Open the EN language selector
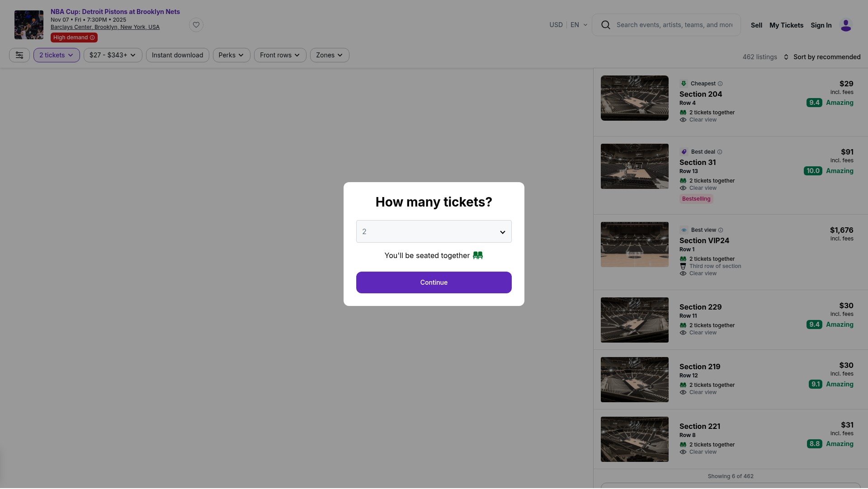 tap(579, 25)
